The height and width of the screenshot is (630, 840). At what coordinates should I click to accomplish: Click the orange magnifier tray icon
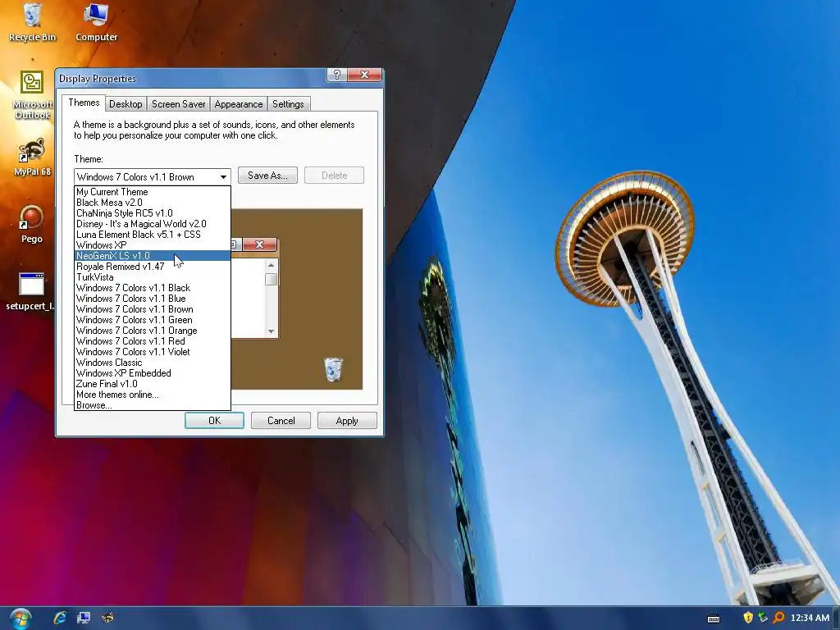click(x=778, y=618)
